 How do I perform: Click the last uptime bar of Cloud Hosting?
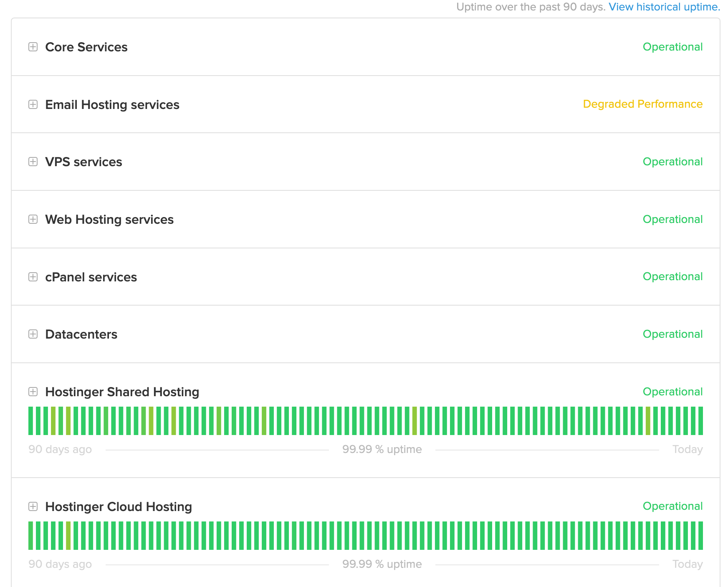[700, 536]
